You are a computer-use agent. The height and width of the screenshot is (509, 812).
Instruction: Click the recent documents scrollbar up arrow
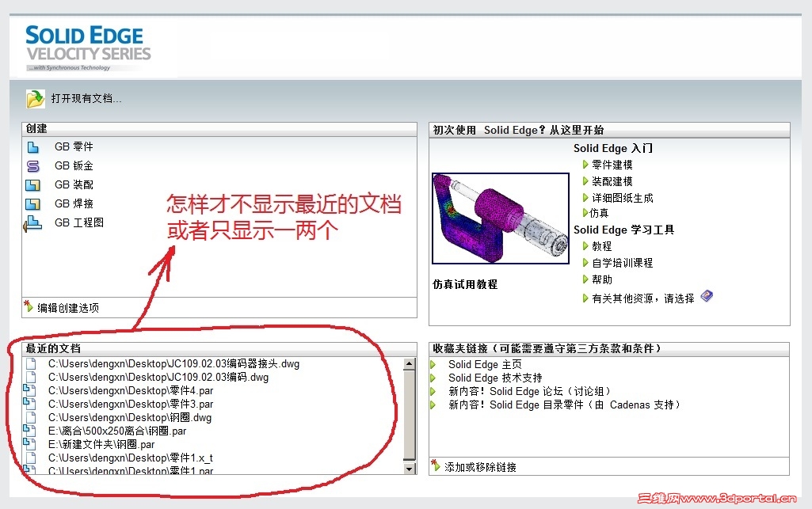[x=409, y=363]
